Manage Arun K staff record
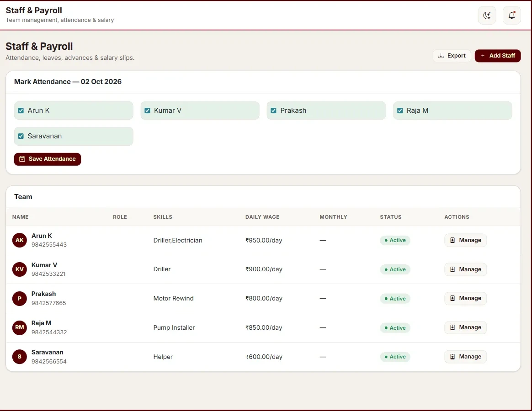Viewport: 532px width, 411px height. 465,240
